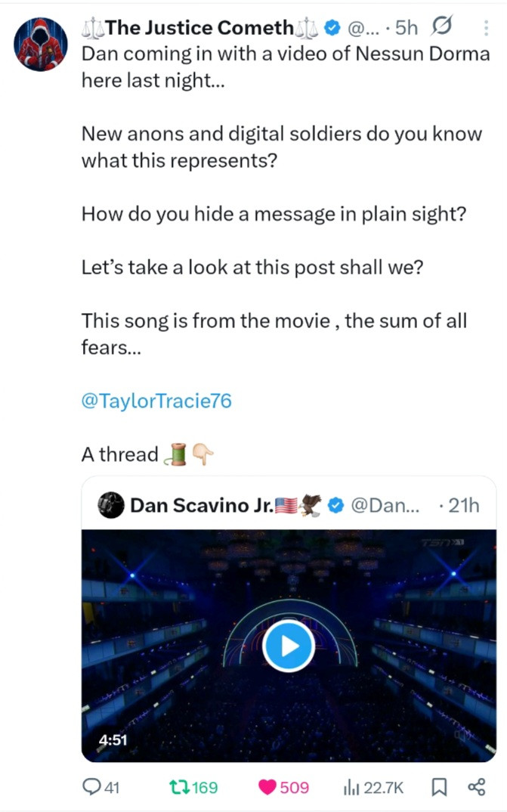Open the three-dot more options menu
This screenshot has width=507, height=812.
point(484,29)
